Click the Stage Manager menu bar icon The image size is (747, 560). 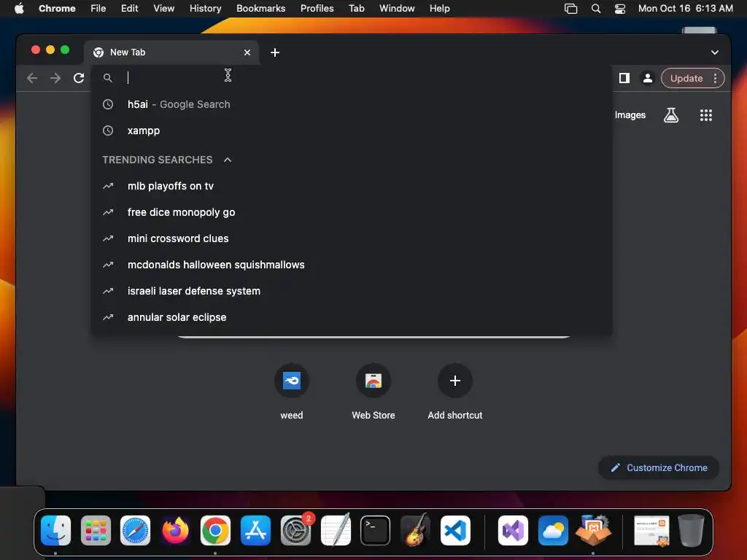570,9
